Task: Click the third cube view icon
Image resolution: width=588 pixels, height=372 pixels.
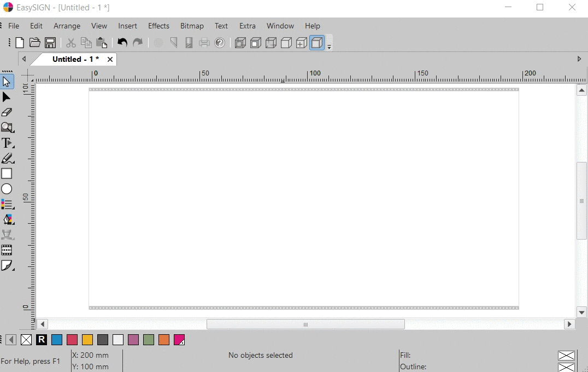Action: point(271,43)
